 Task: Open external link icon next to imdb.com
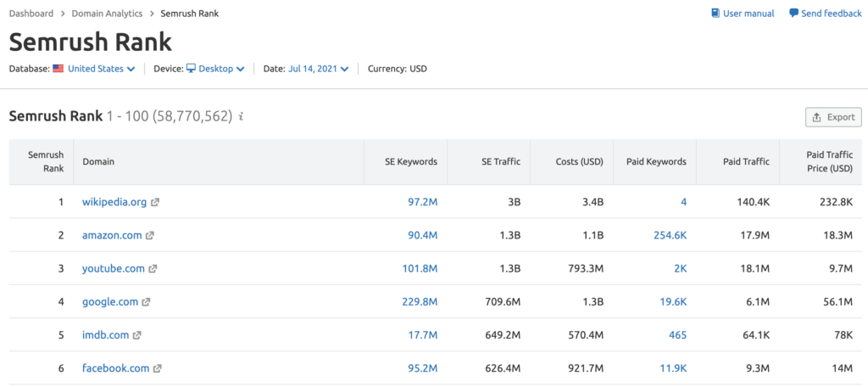pos(137,335)
